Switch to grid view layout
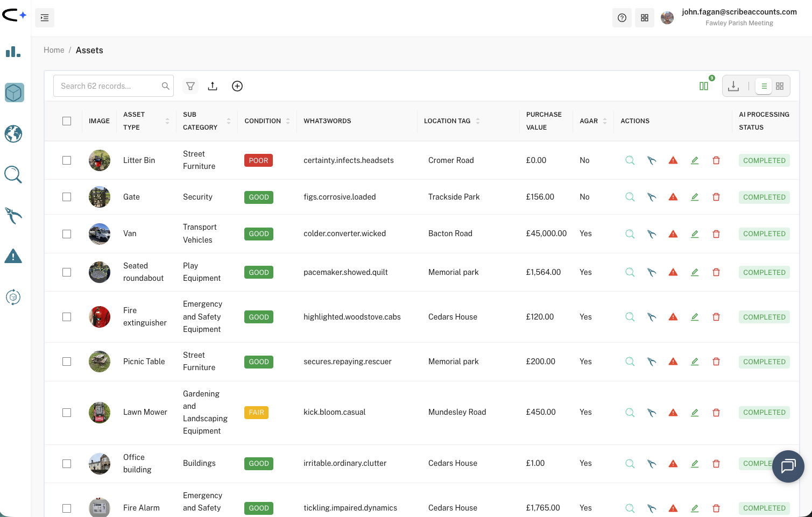 [x=780, y=86]
